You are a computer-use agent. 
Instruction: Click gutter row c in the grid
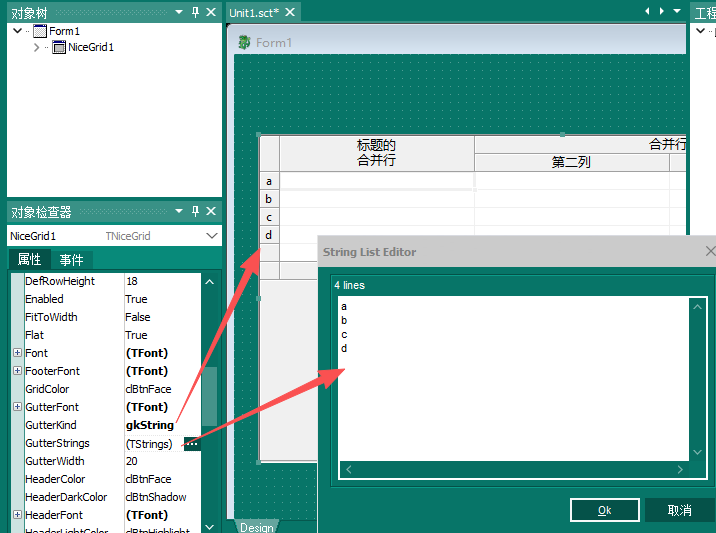pos(269,217)
